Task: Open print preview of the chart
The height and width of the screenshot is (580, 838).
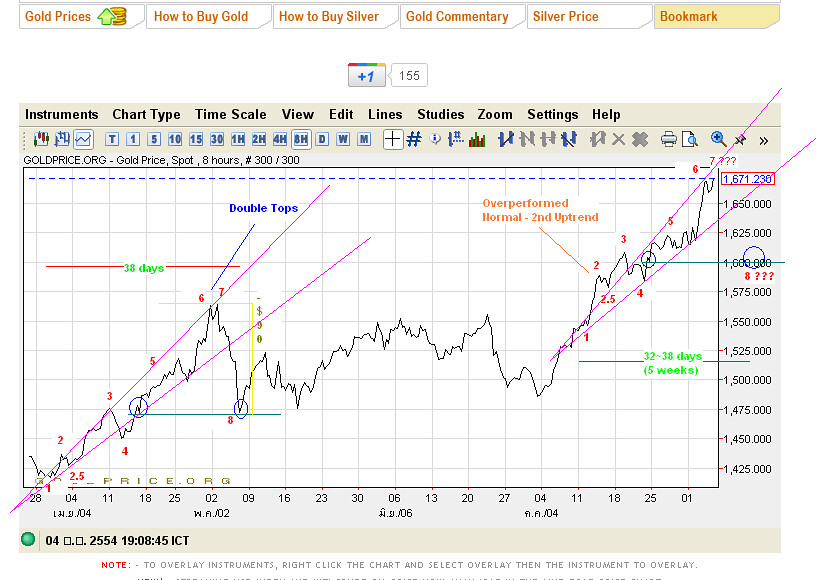Action: tap(691, 140)
